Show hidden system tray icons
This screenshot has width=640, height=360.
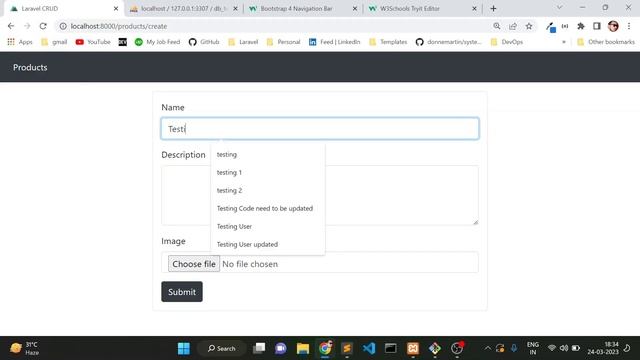click(x=487, y=348)
